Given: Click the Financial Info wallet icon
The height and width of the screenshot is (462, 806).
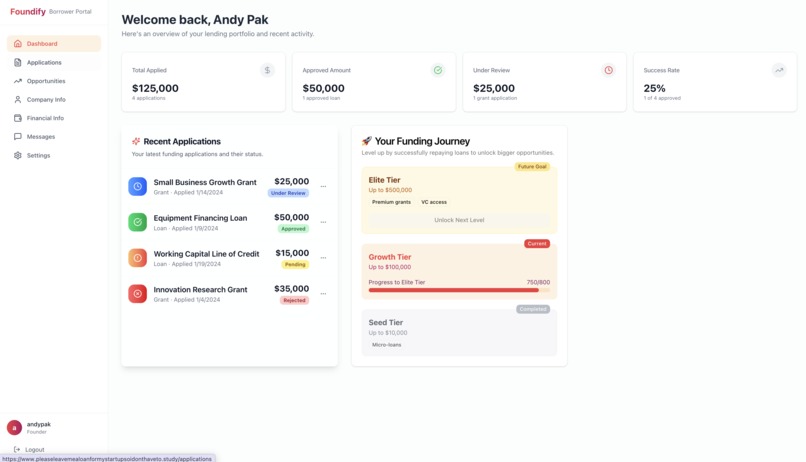Looking at the screenshot, I should click(x=17, y=118).
